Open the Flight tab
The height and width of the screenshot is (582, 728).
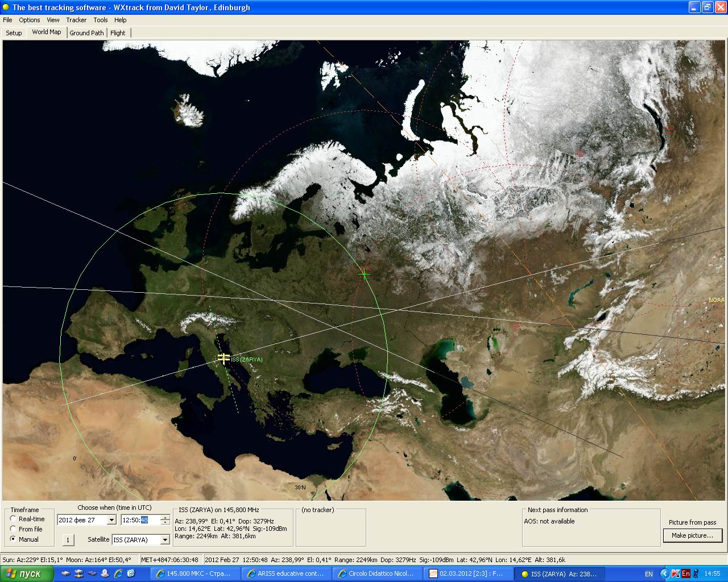point(118,33)
